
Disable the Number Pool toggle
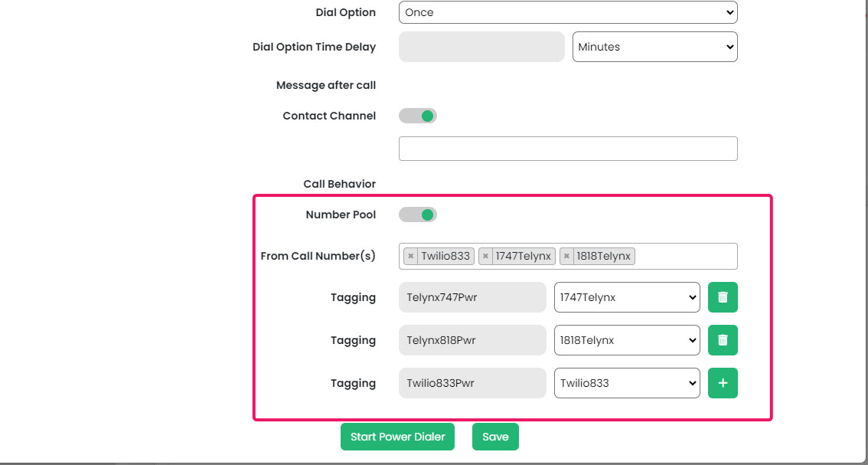[417, 214]
